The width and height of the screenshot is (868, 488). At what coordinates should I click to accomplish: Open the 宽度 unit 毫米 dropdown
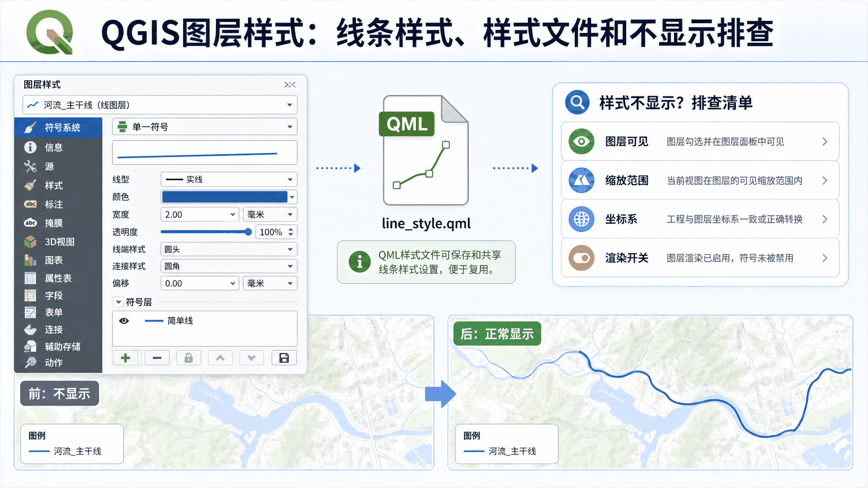[270, 215]
